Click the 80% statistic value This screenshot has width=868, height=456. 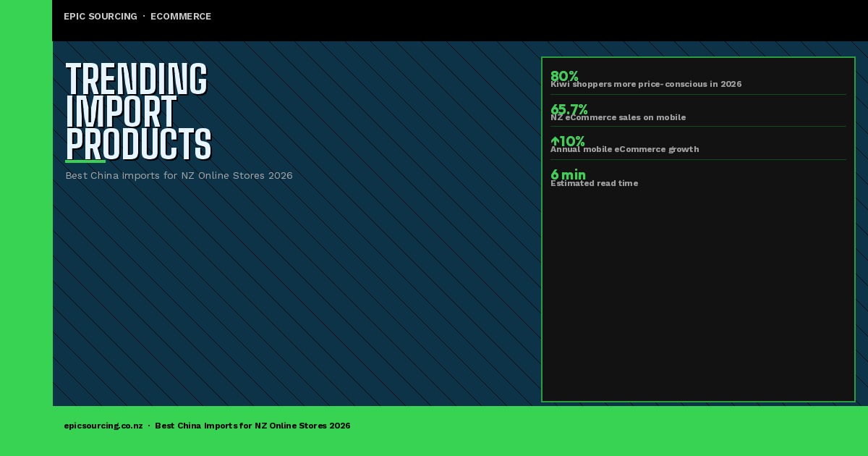click(x=564, y=76)
